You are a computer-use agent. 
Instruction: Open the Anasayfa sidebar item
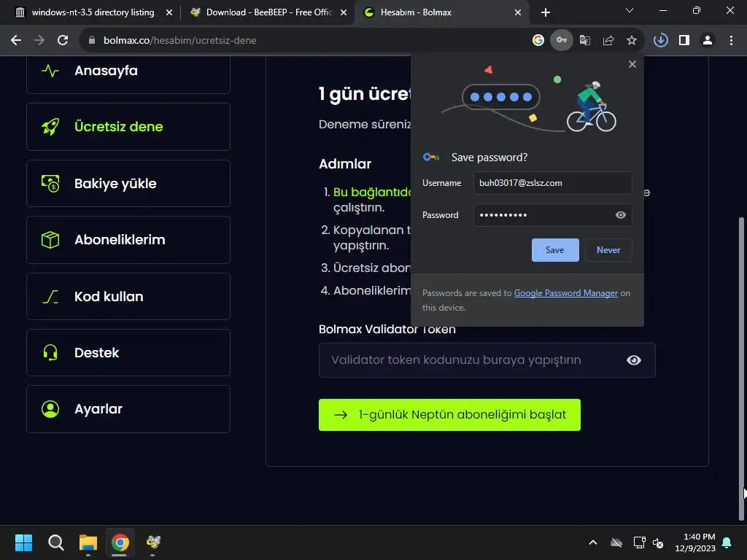point(128,71)
